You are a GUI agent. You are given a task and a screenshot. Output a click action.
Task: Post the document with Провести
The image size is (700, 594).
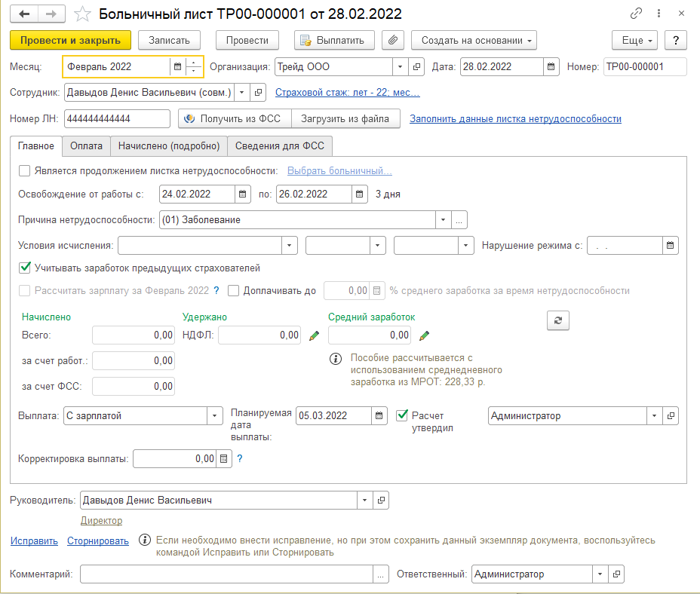click(247, 40)
